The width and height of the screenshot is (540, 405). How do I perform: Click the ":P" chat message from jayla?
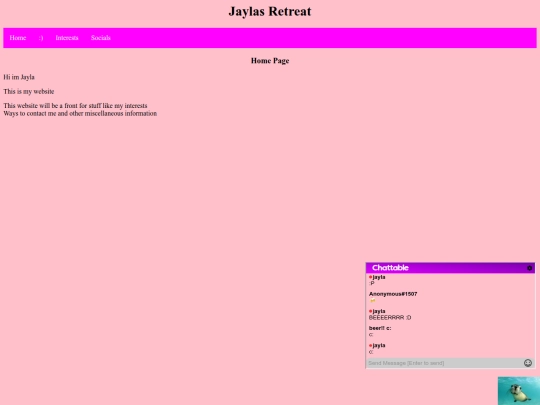(x=372, y=283)
